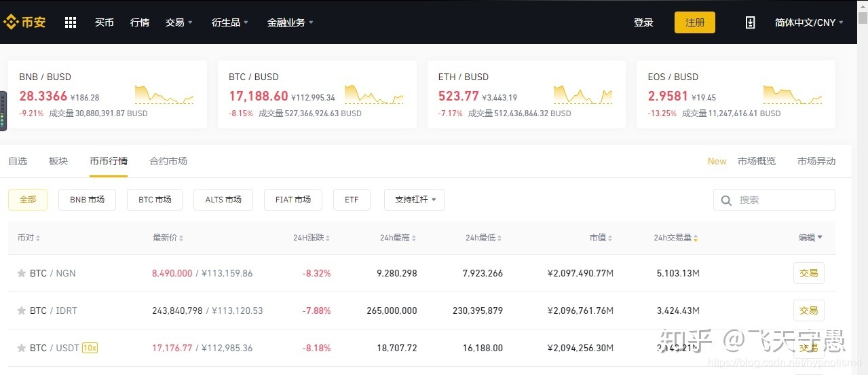Click the yellow 注册 button

tap(695, 22)
